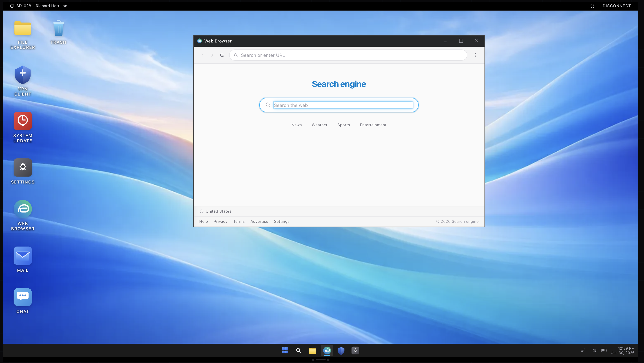Focus the Search or enter URL bar
Image resolution: width=644 pixels, height=363 pixels.
coord(348,55)
